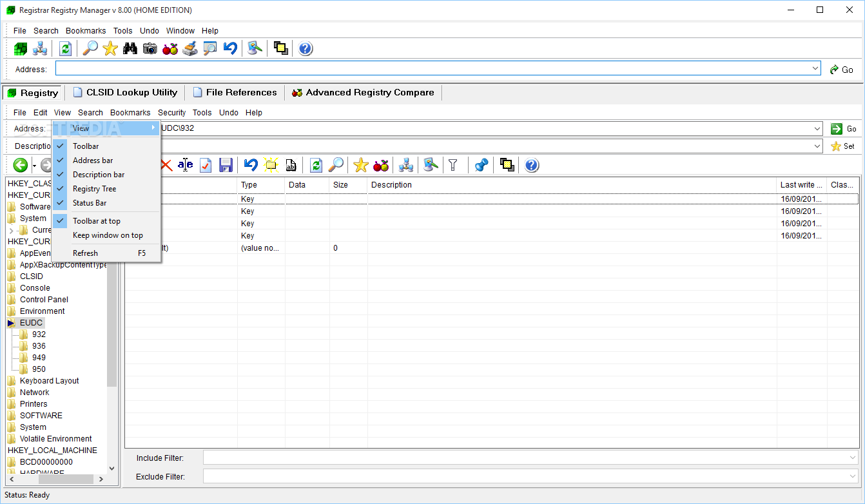865x504 pixels.
Task: Switch to the Advanced Registry Compare tab
Action: [364, 93]
